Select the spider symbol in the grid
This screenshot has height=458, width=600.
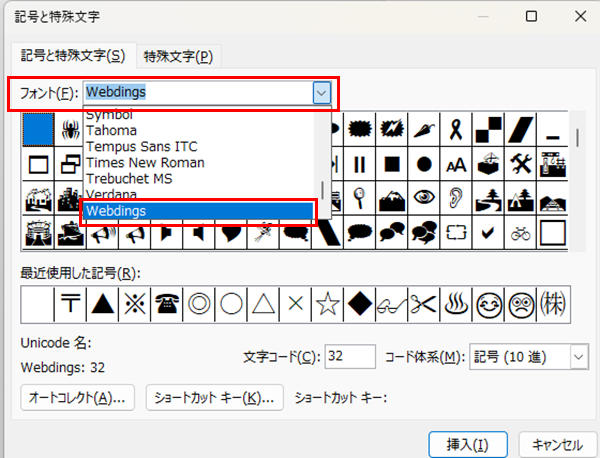71,130
